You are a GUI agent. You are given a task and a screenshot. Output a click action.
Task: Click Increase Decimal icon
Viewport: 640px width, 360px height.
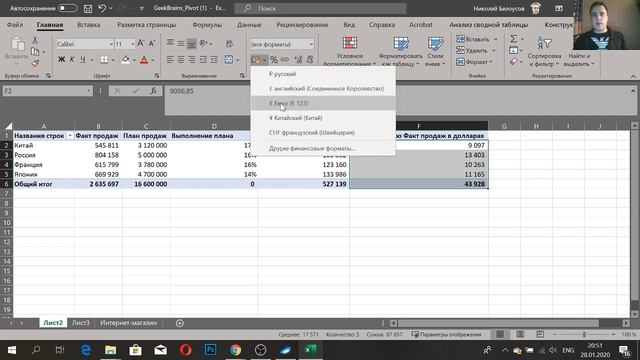click(298, 60)
